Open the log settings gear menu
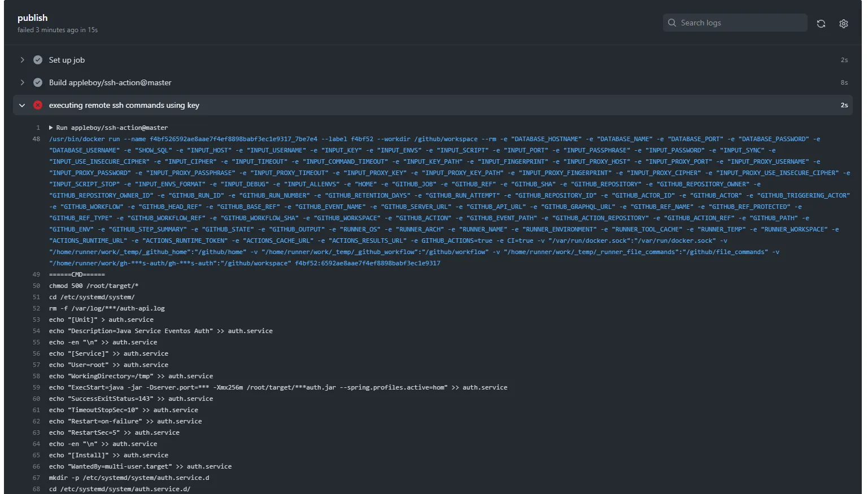Image resolution: width=868 pixels, height=494 pixels. click(x=843, y=24)
